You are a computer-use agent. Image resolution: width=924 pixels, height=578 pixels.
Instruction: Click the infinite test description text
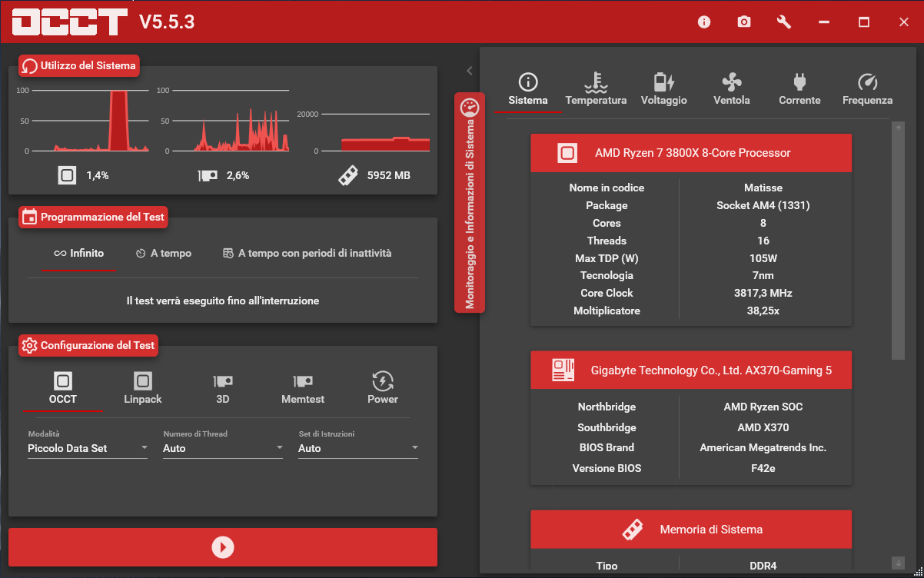223,301
